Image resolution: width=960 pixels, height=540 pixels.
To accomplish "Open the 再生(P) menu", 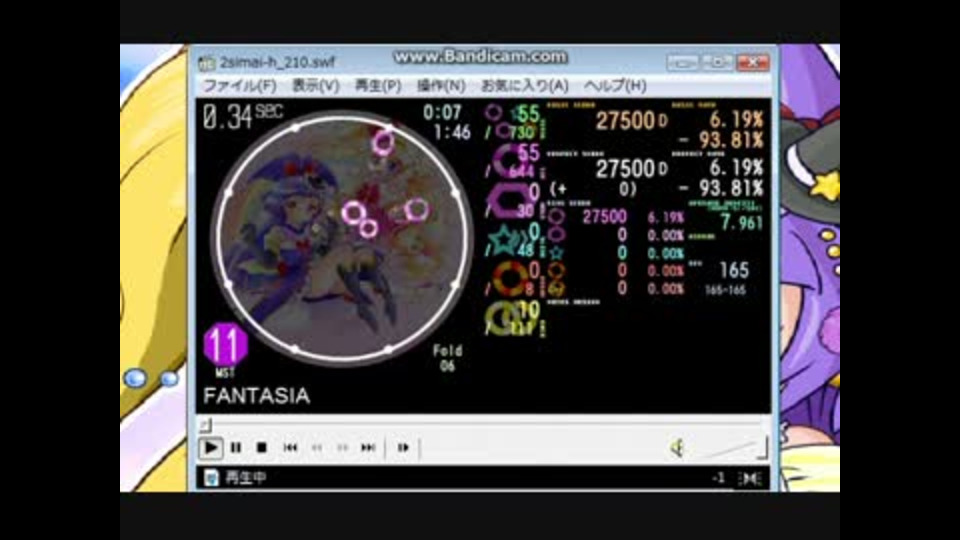I will [378, 86].
